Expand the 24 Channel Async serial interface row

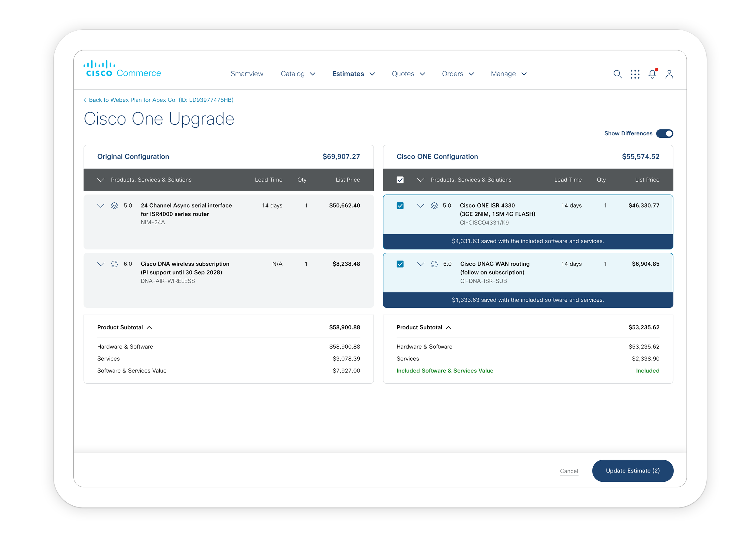click(x=101, y=205)
